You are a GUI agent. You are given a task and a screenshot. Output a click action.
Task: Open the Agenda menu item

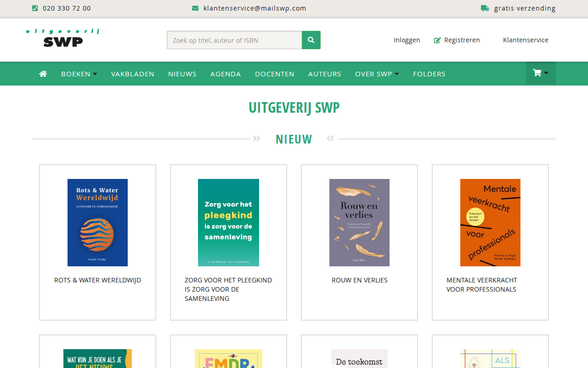[226, 74]
